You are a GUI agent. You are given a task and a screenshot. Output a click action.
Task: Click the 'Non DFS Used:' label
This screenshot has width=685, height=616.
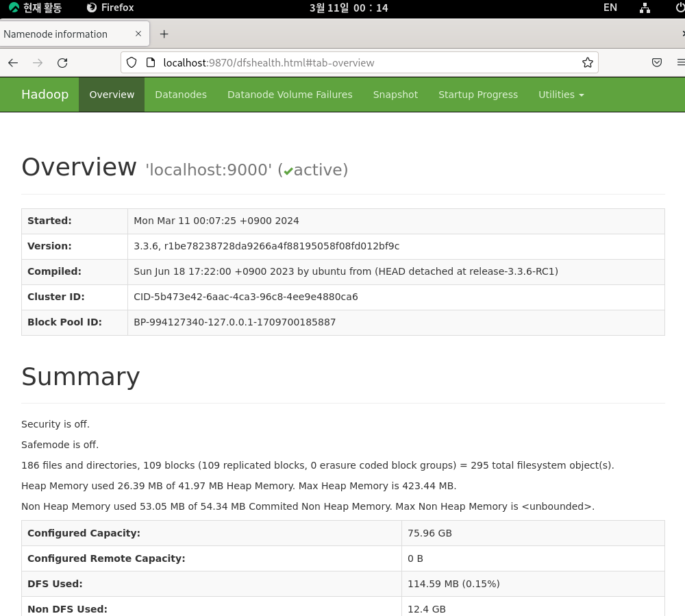(x=67, y=609)
